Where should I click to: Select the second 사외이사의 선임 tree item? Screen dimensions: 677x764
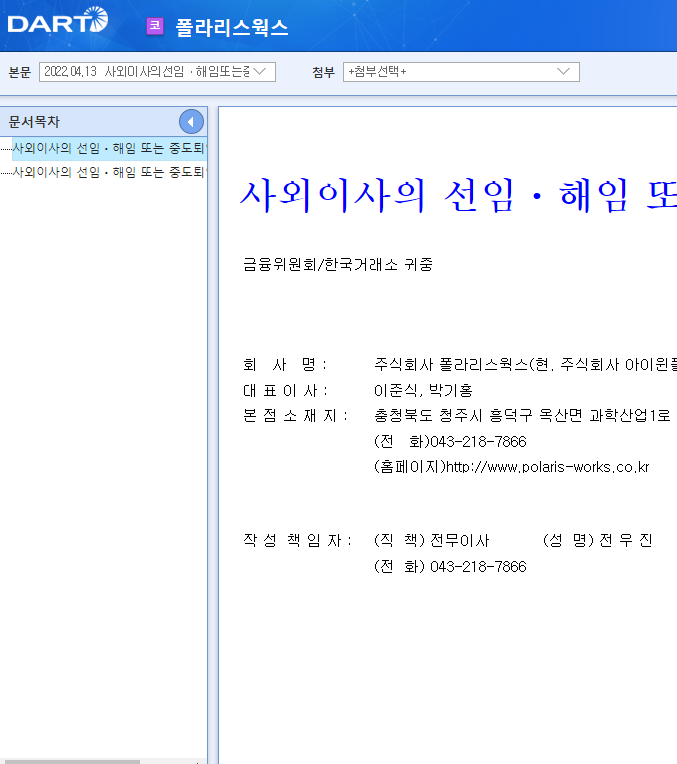(109, 172)
